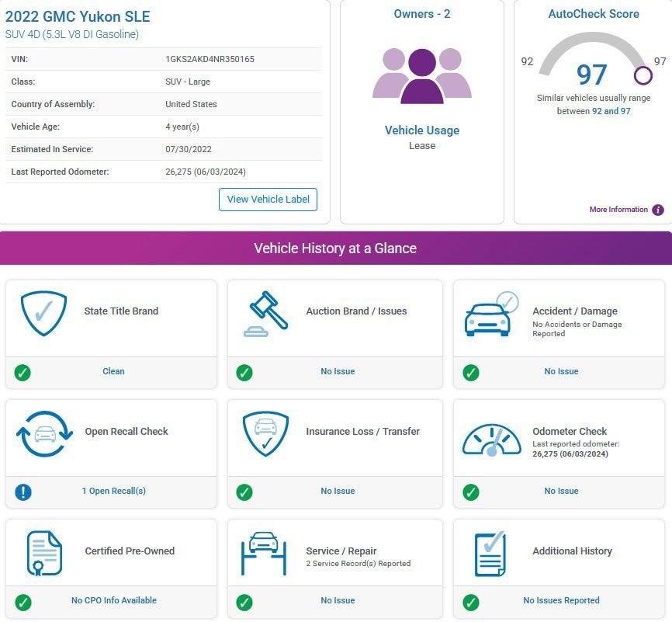Click the Additional History clipboard icon
The height and width of the screenshot is (622, 672).
click(490, 554)
